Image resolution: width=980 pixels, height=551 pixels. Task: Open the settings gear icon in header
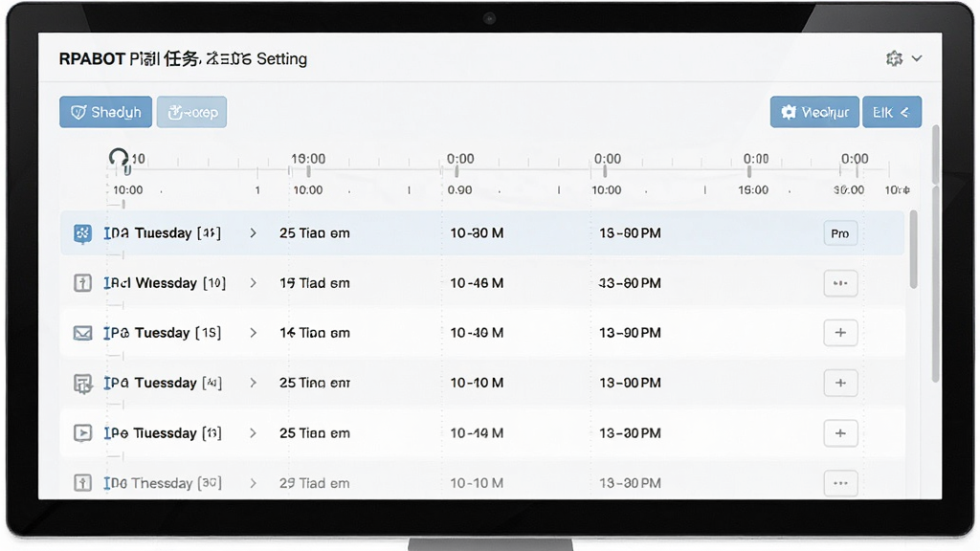tap(895, 58)
